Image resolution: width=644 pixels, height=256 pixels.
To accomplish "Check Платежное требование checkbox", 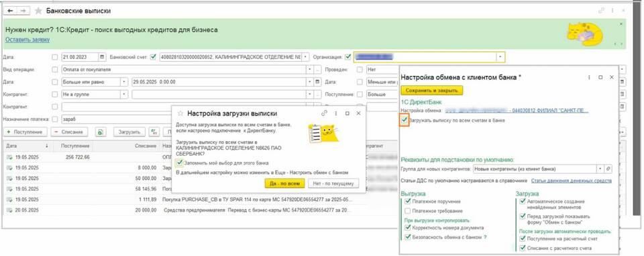I will coord(407,211).
